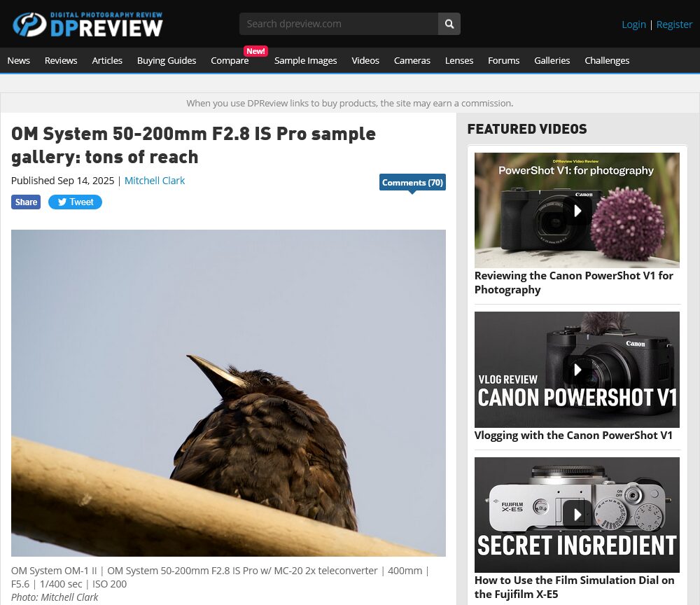Go to Articles section
This screenshot has height=605, width=700.
click(107, 60)
